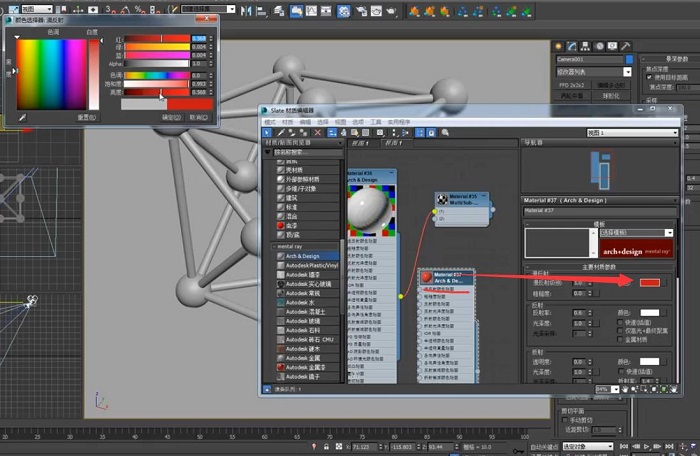Viewport: 700px width, 456px height.
Task: Toggle the 3D snaps icon in main toolbar
Action: pos(109,9)
